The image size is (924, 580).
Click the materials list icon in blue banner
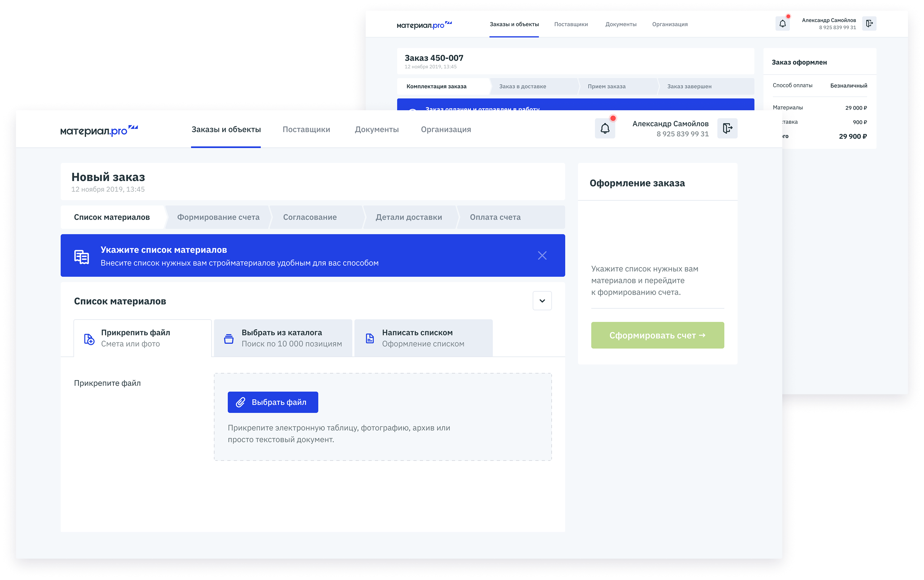coord(81,257)
